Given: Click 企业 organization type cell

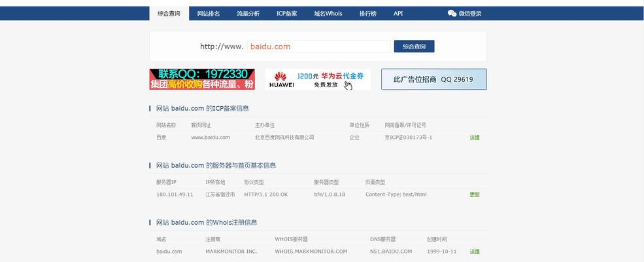Looking at the screenshot, I should pos(354,138).
